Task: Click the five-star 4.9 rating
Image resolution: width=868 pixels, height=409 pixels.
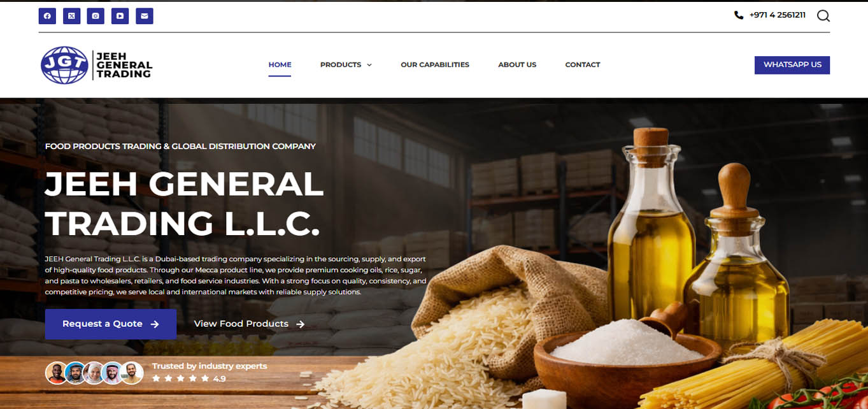Action: (189, 378)
